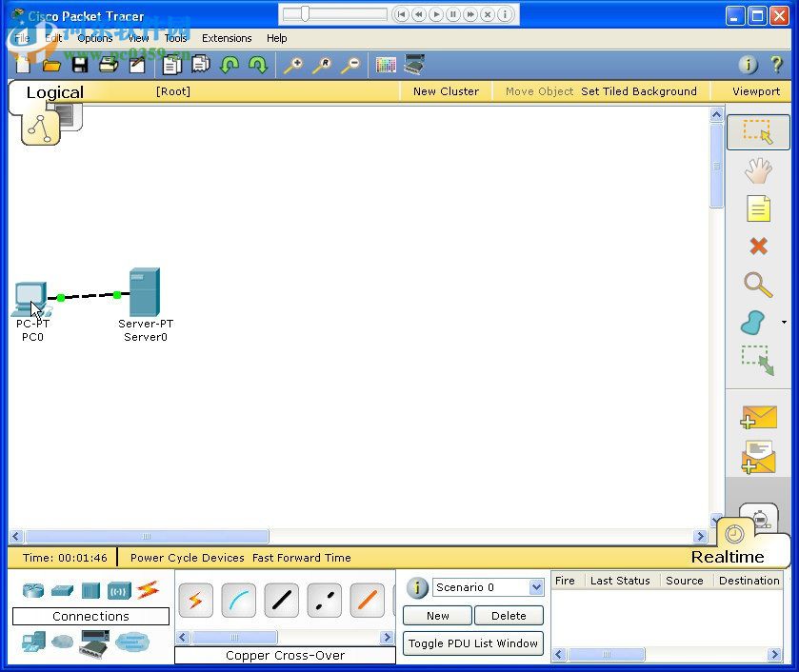
Task: Click Toggle PDU List Window
Action: [473, 643]
